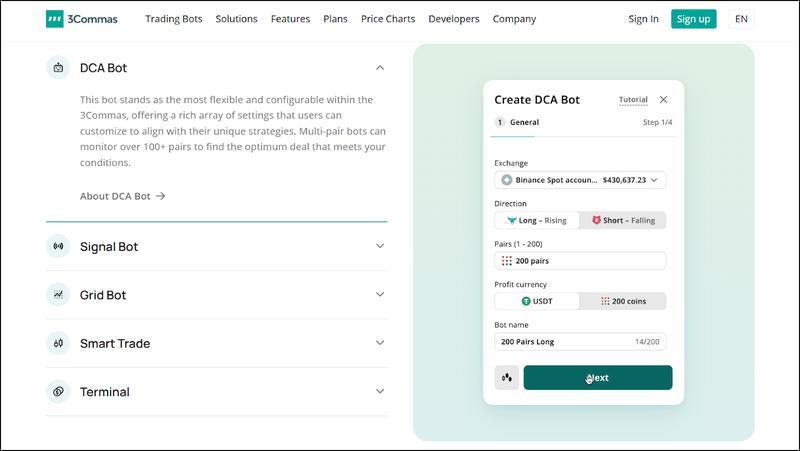Click the icon button left of Next
The height and width of the screenshot is (451, 800).
click(506, 378)
